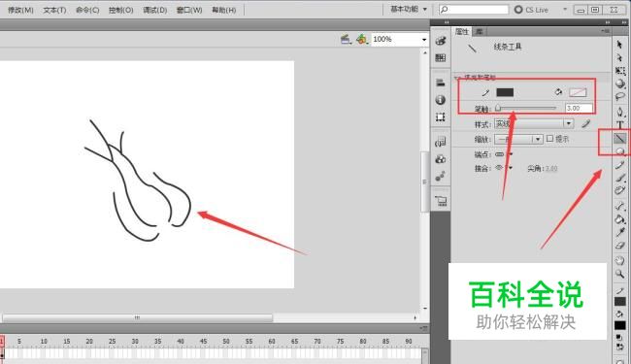Select the Text tool
This screenshot has width=631, height=364.
(x=619, y=125)
